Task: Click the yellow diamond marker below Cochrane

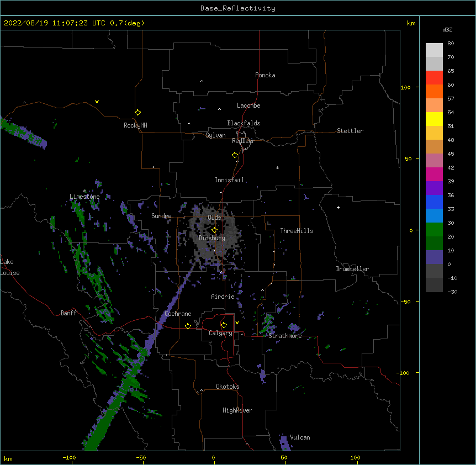Action: coord(188,326)
